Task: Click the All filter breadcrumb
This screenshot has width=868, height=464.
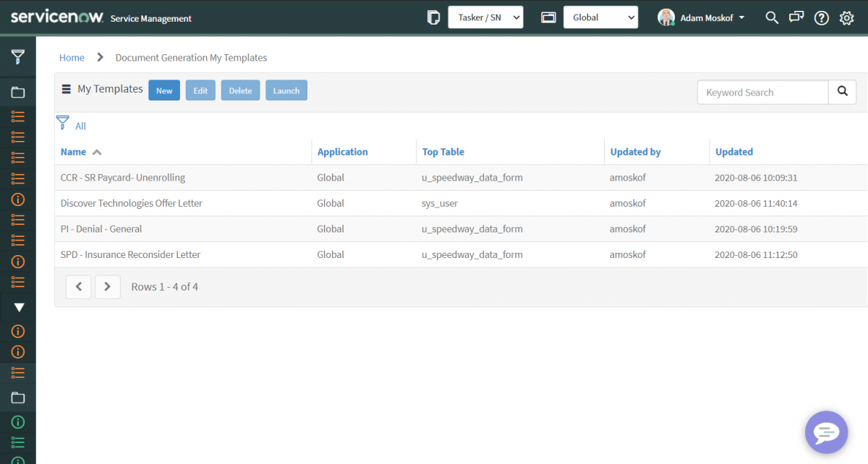Action: 80,126
